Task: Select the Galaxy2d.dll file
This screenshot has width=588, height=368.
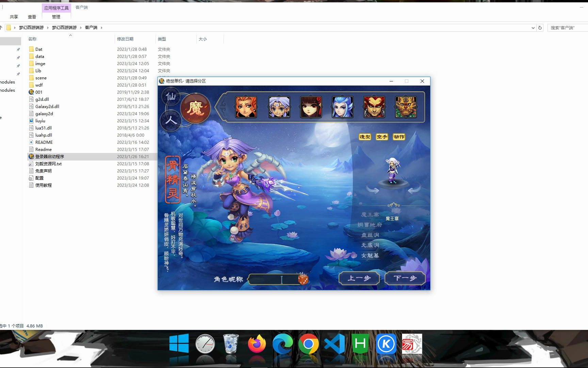Action: click(47, 107)
